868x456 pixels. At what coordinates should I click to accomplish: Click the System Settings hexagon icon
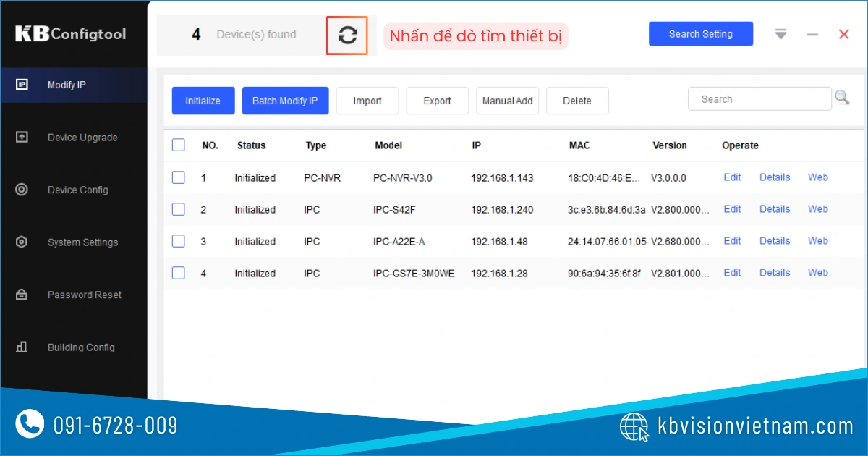[22, 242]
